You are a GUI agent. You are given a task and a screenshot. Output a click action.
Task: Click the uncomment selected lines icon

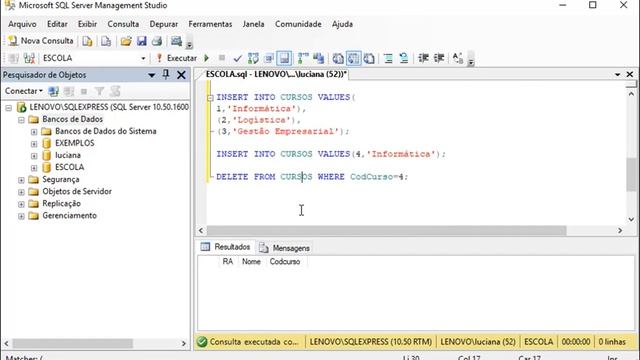[404, 58]
